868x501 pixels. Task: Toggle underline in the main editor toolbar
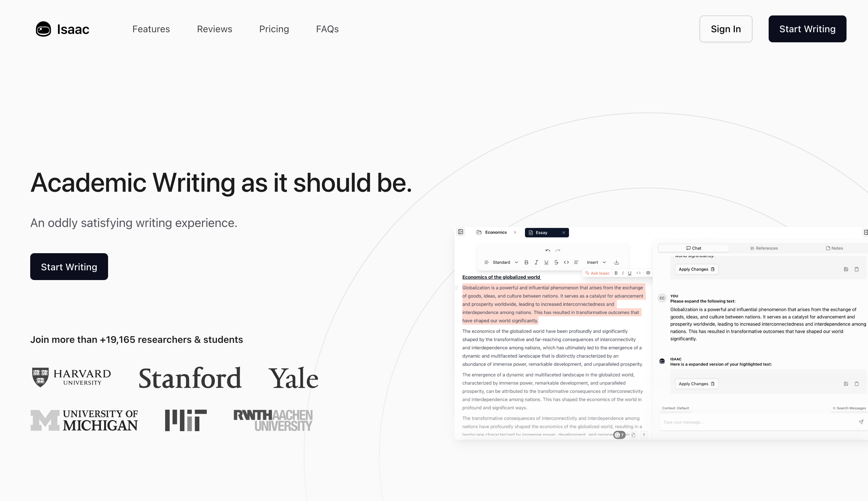coord(546,262)
